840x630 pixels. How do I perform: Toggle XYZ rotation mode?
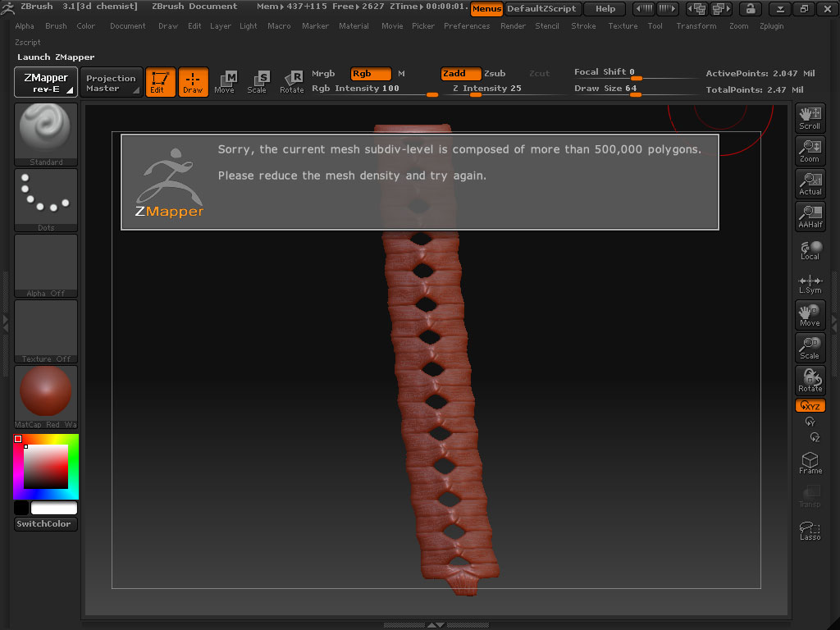(x=810, y=405)
